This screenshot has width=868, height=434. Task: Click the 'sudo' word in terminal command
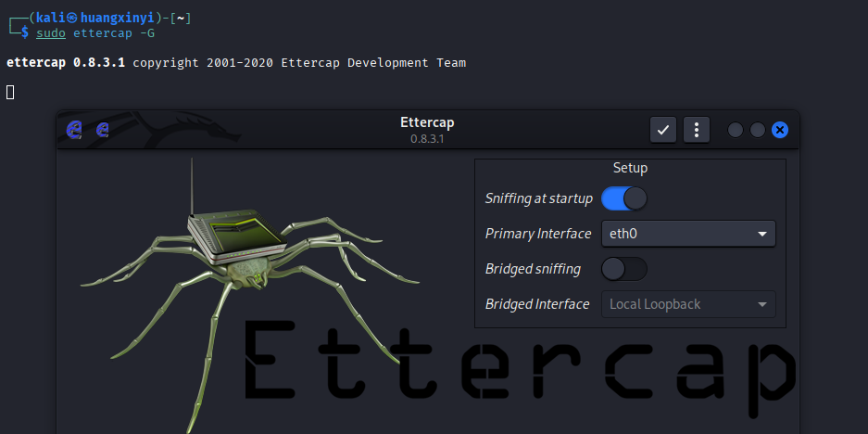click(51, 33)
